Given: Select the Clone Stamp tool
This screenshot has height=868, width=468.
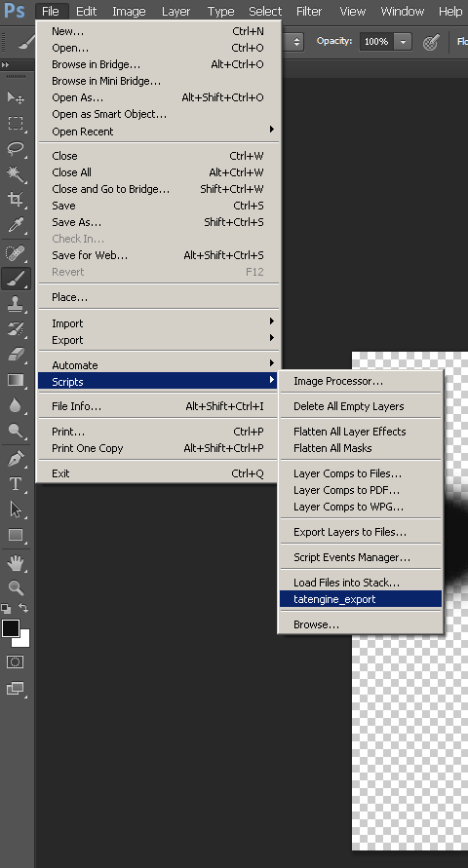Looking at the screenshot, I should (16, 303).
